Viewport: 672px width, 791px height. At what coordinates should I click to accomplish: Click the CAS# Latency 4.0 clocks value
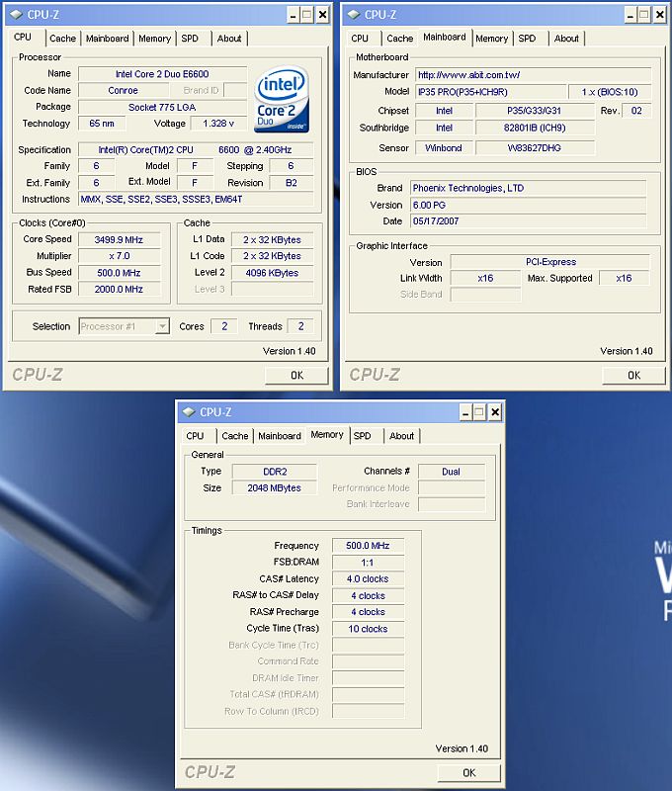click(368, 578)
